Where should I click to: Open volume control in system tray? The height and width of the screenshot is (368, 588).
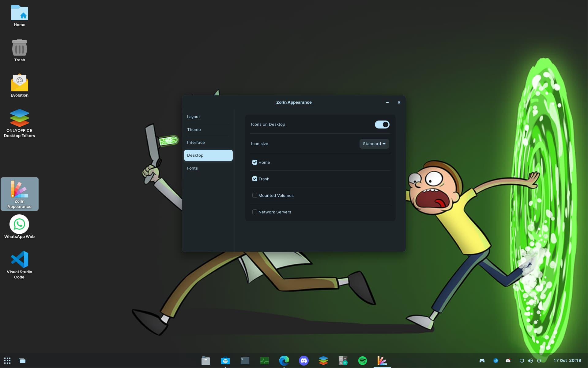point(530,361)
